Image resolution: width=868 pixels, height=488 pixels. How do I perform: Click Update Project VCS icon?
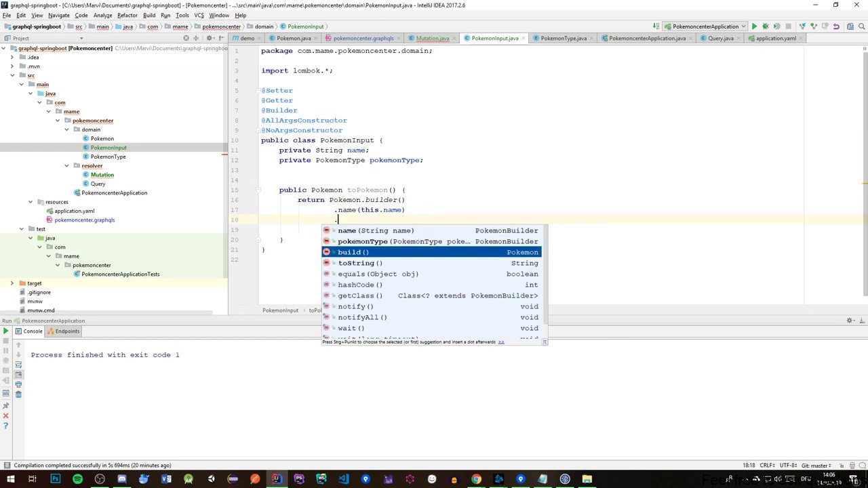[803, 26]
